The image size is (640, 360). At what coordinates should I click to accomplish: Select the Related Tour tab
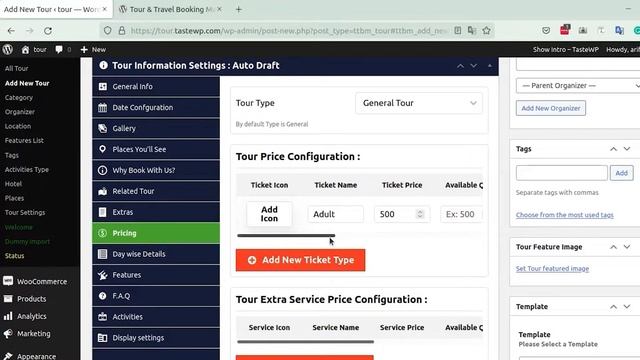[x=156, y=191]
